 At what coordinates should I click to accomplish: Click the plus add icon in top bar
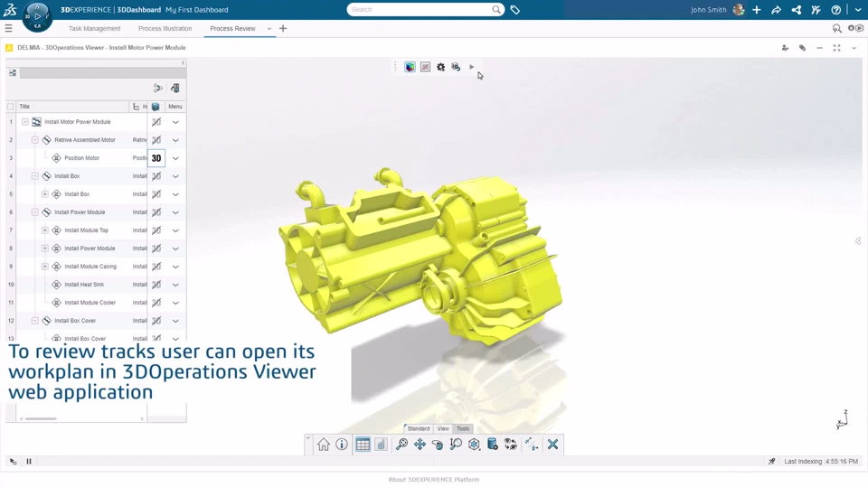(x=756, y=9)
